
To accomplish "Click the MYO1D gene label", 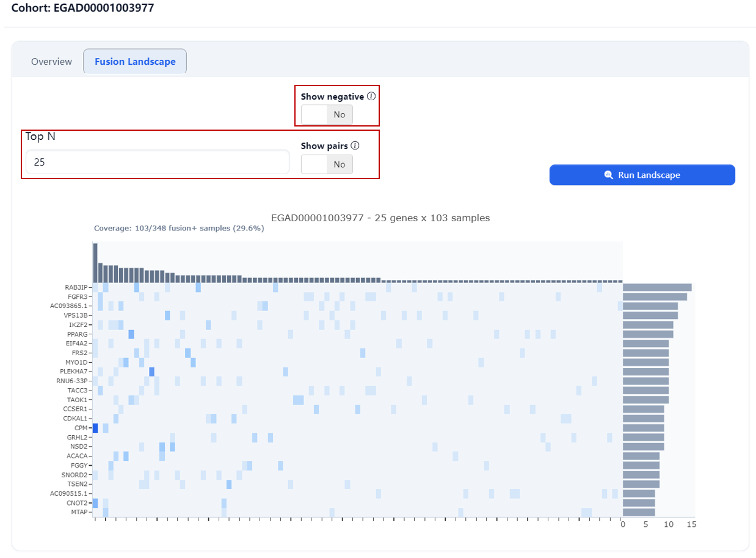I will click(x=78, y=362).
